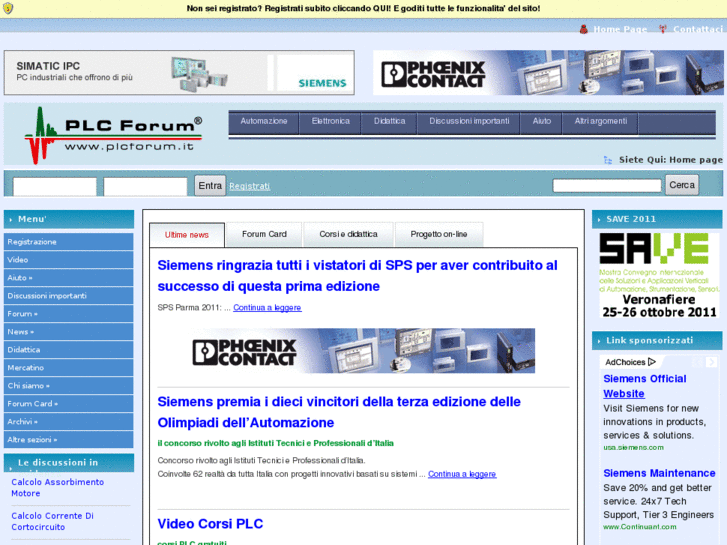Click the Entra login button
The width and height of the screenshot is (727, 545).
point(210,186)
